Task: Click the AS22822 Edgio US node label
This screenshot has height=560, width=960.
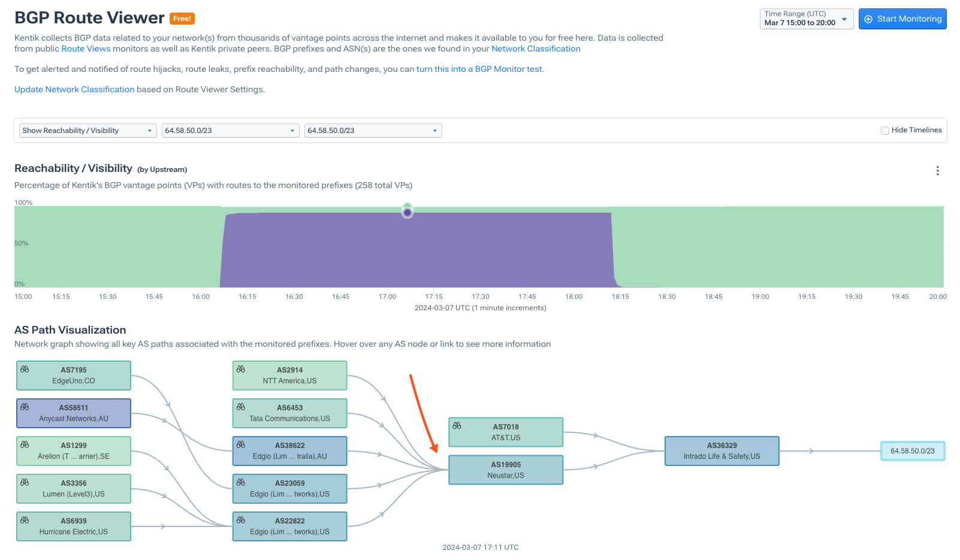Action: tap(290, 526)
